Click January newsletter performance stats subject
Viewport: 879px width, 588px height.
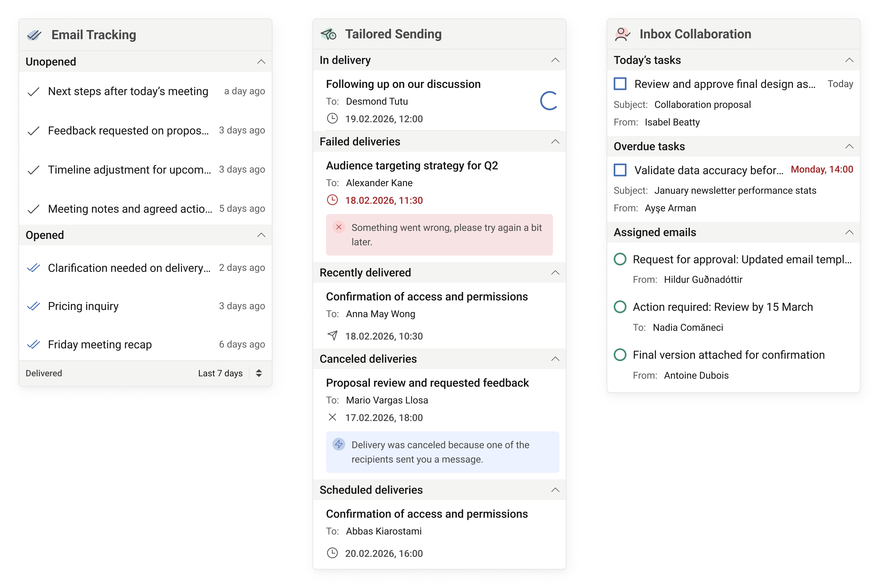point(735,190)
